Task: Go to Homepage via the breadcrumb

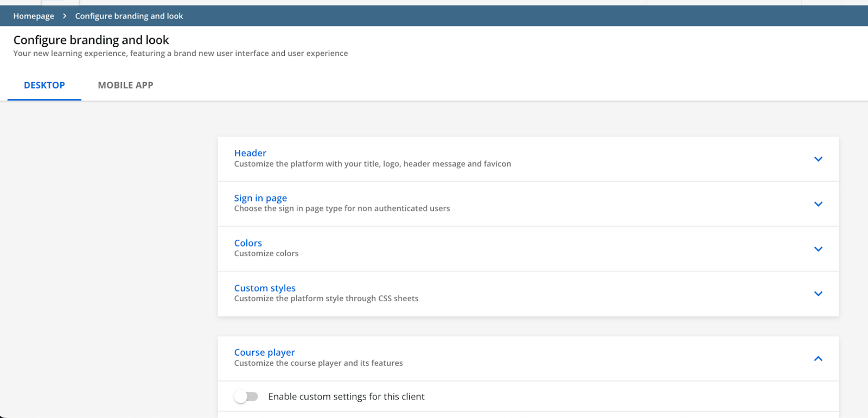Action: [34, 16]
